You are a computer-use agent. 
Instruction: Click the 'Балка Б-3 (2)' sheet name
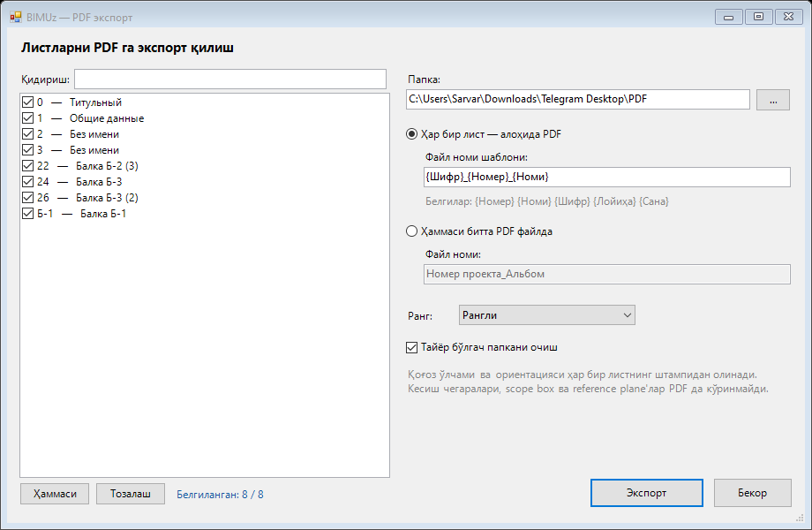pyautogui.click(x=107, y=197)
